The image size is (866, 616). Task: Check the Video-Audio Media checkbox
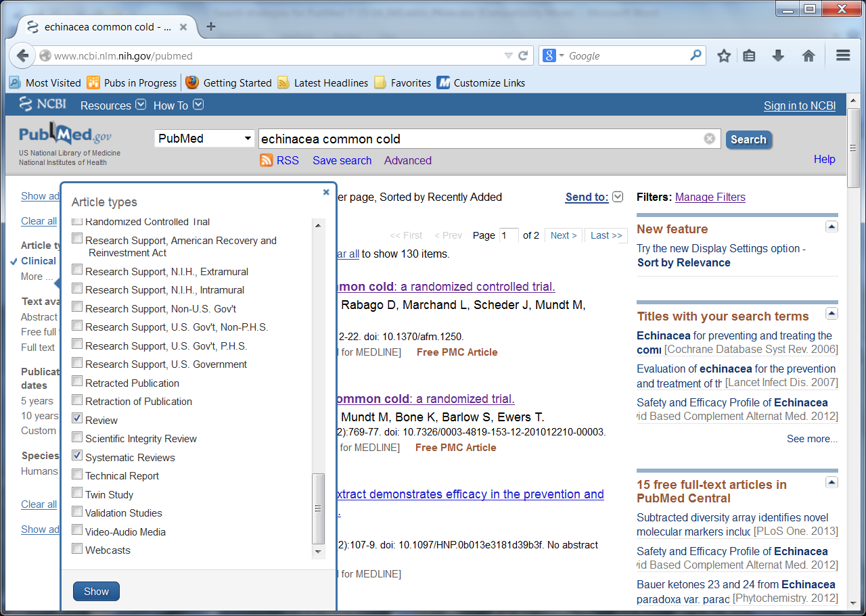[x=78, y=531]
